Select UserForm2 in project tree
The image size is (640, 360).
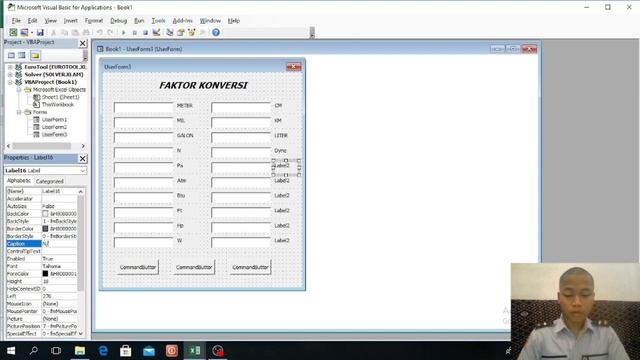coord(54,127)
